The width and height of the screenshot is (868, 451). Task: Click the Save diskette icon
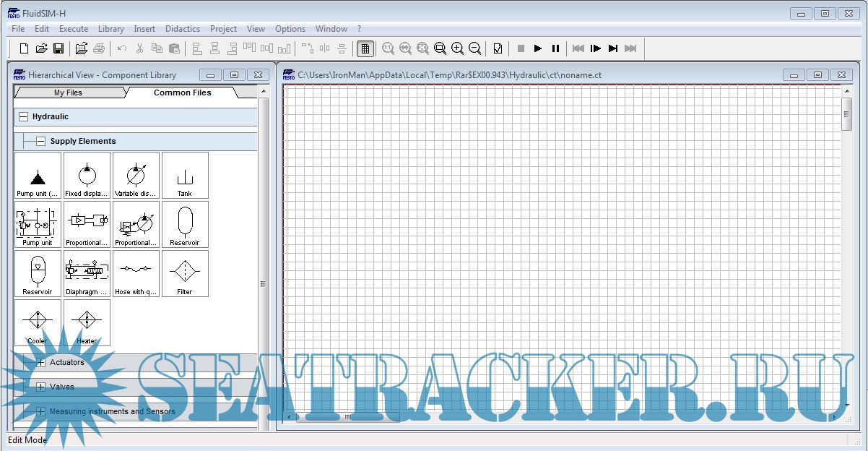click(x=58, y=48)
